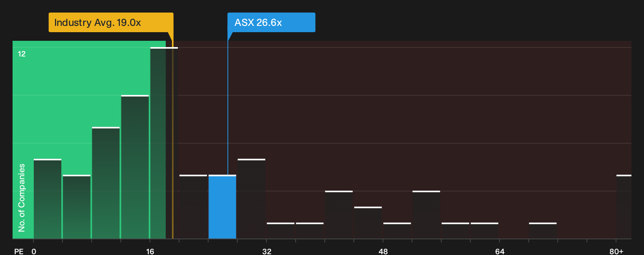Viewport: 644px width, 255px height.
Task: Click the Industry Avg. 19.0x label
Action: pos(111,22)
